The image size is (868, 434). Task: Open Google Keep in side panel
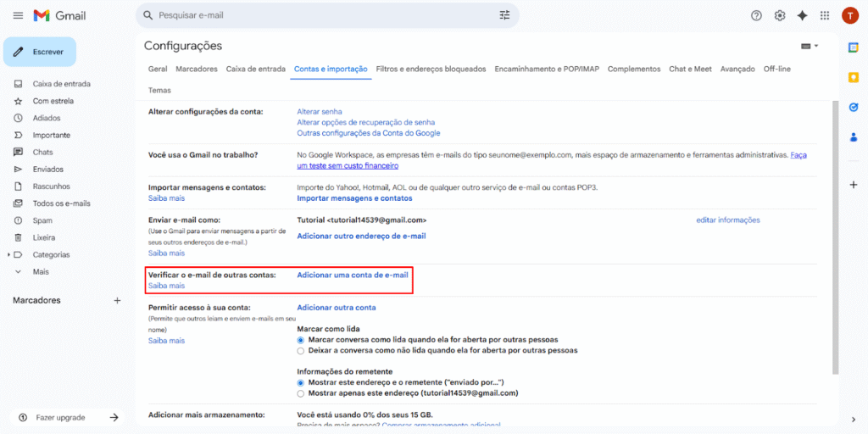pyautogui.click(x=854, y=77)
